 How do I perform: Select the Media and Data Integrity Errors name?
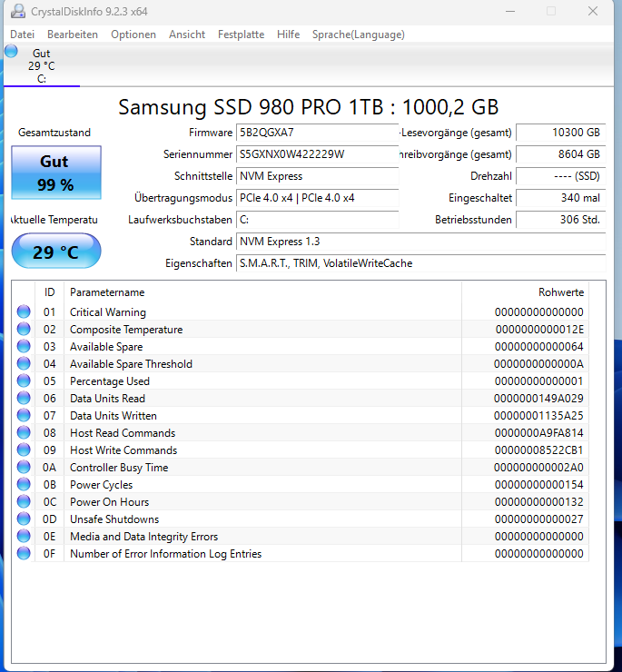[143, 536]
